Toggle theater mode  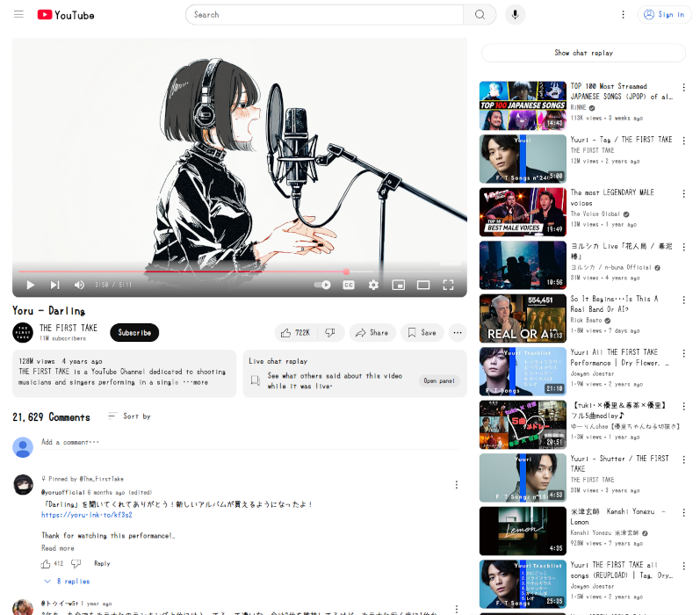(x=423, y=285)
